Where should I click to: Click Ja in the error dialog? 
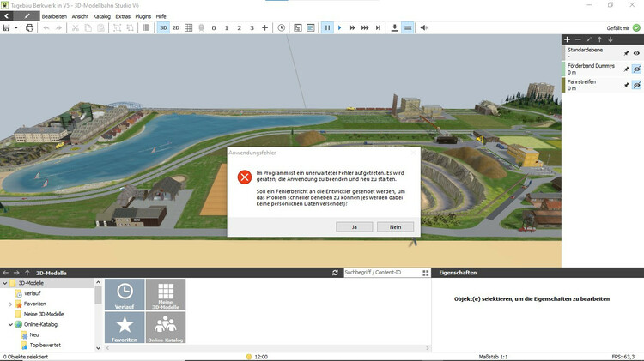point(355,227)
